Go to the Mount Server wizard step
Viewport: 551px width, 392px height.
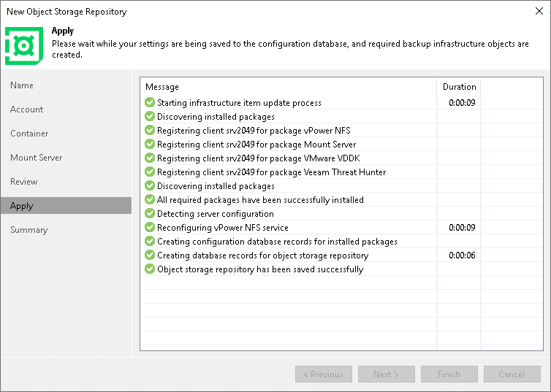pos(37,158)
